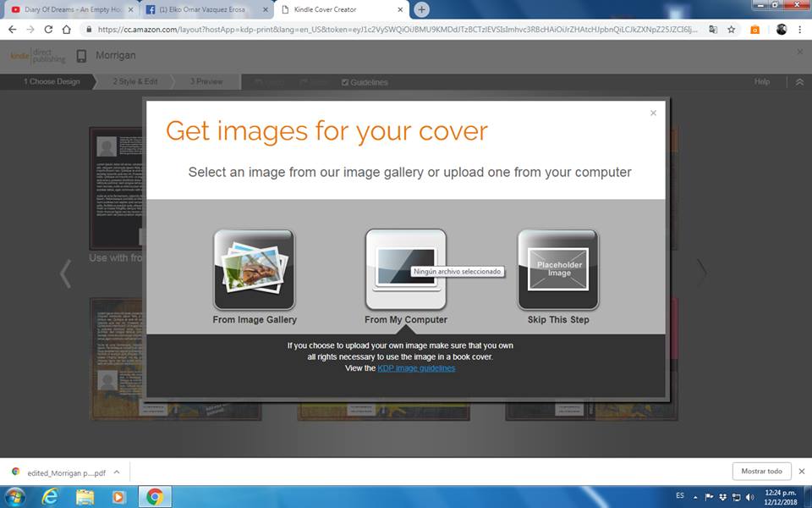Open the KDP image guidelines link
This screenshot has height=508, width=812.
[x=415, y=368]
